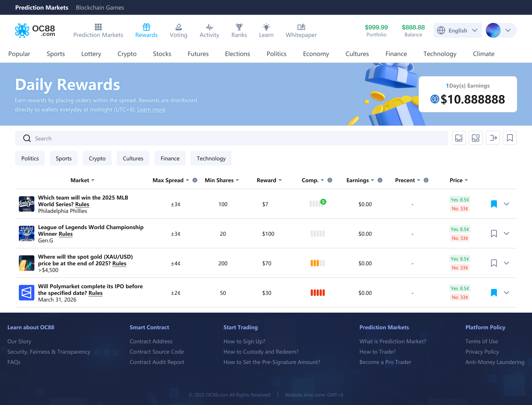Open bookmarked markets via bookmark filter icon

pyautogui.click(x=510, y=138)
